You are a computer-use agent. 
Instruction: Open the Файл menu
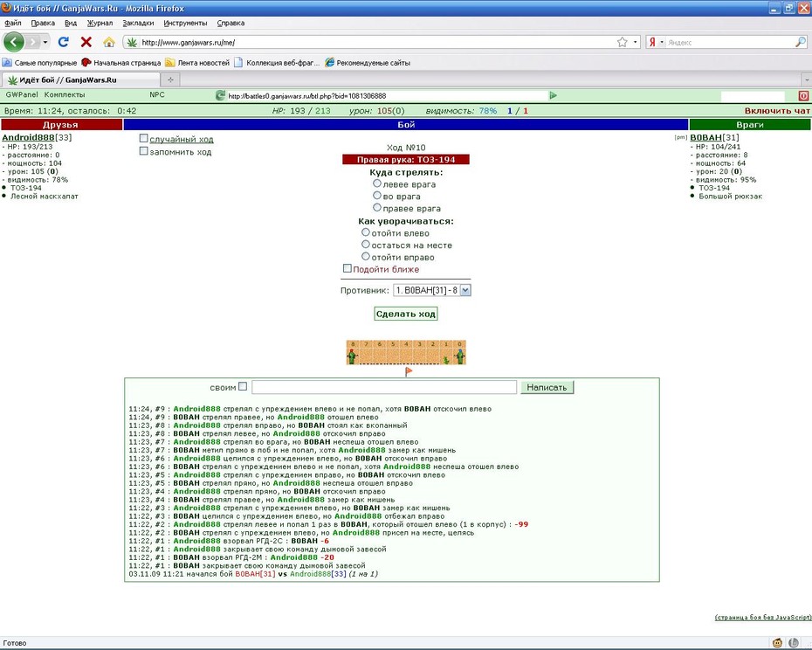pyautogui.click(x=13, y=23)
